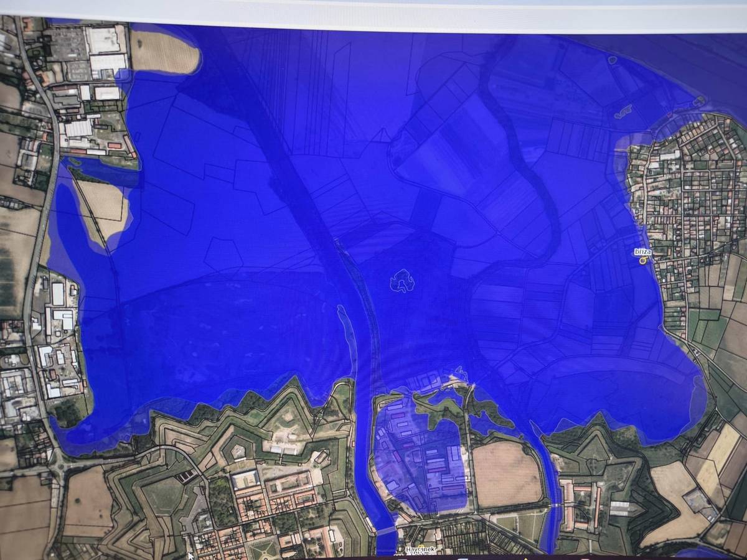Click the yellow briza location marker
This screenshot has height=560, width=747.
(643, 260)
